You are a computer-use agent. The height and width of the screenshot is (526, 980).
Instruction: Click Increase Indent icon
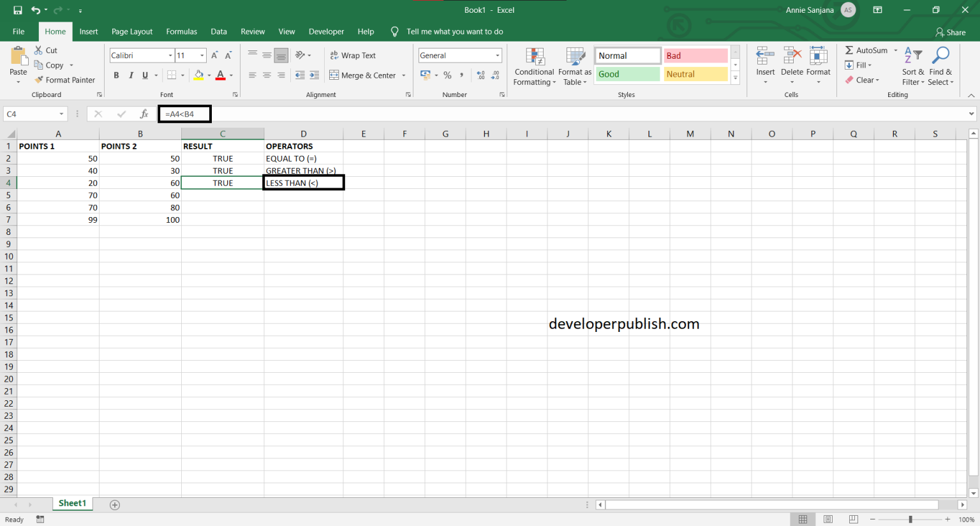click(x=314, y=75)
